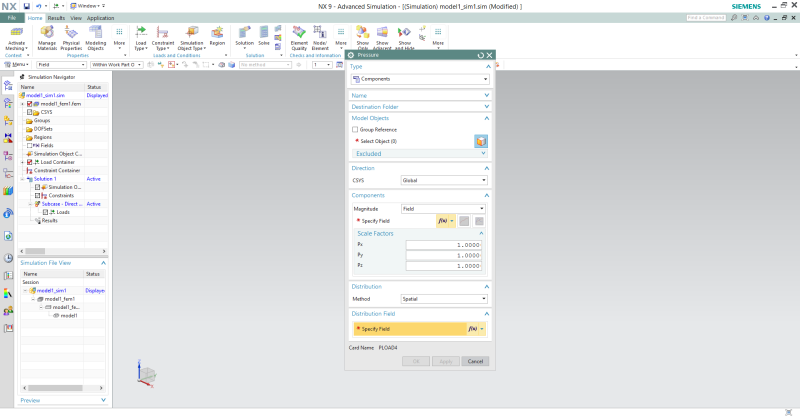Toggle Fields checkbox in navigator

[30, 145]
